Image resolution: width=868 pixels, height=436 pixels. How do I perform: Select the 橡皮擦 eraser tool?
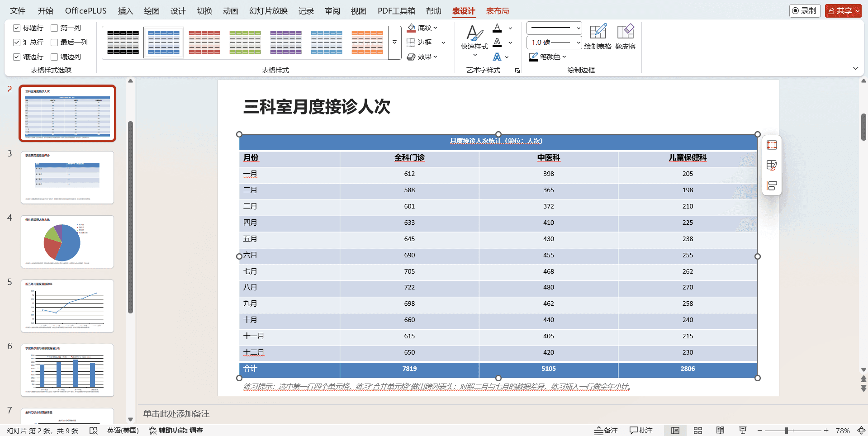pyautogui.click(x=626, y=37)
